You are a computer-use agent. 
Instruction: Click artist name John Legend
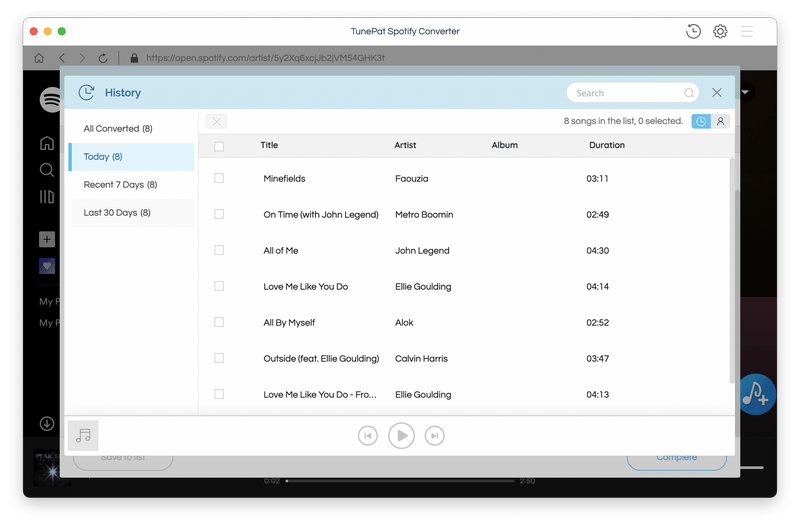click(x=422, y=251)
